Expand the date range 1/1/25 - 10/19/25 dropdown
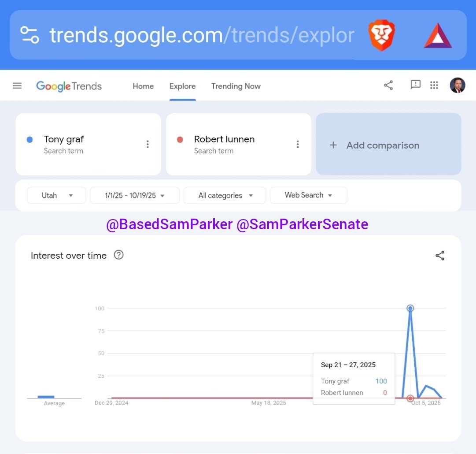476x454 pixels. tap(134, 195)
